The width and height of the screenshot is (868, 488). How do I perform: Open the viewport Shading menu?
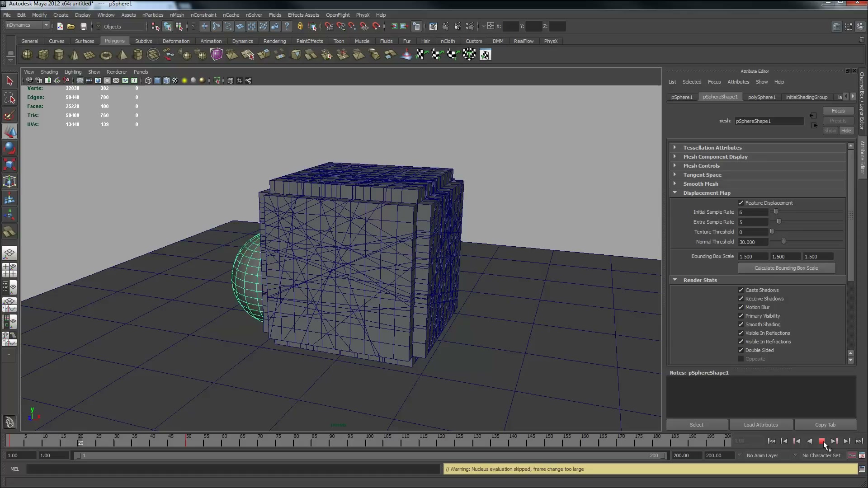49,72
